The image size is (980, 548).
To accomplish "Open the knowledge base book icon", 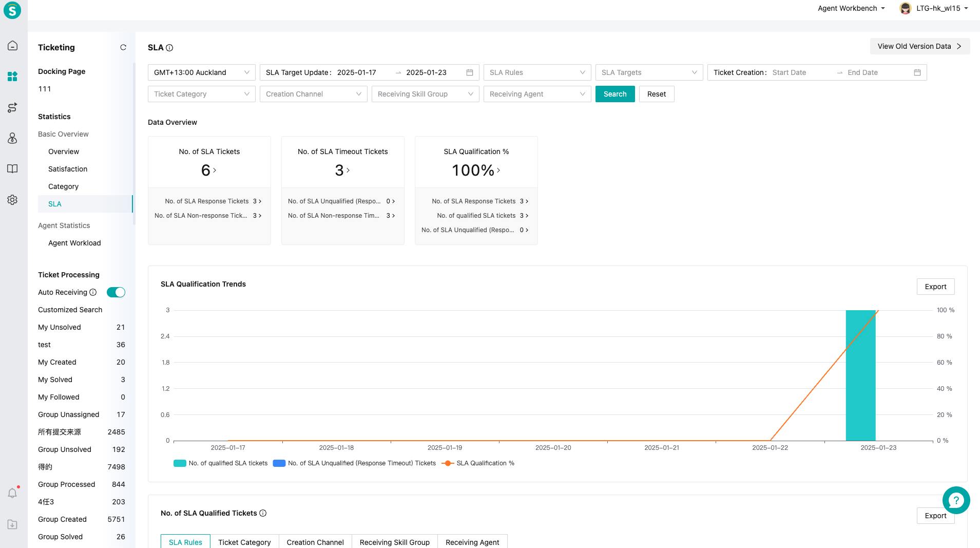I will 12,169.
